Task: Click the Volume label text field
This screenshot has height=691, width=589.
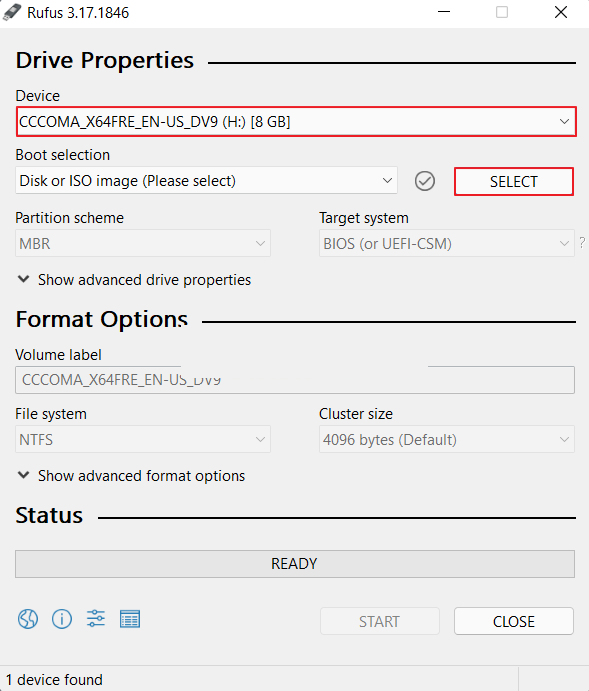Action: 295,380
